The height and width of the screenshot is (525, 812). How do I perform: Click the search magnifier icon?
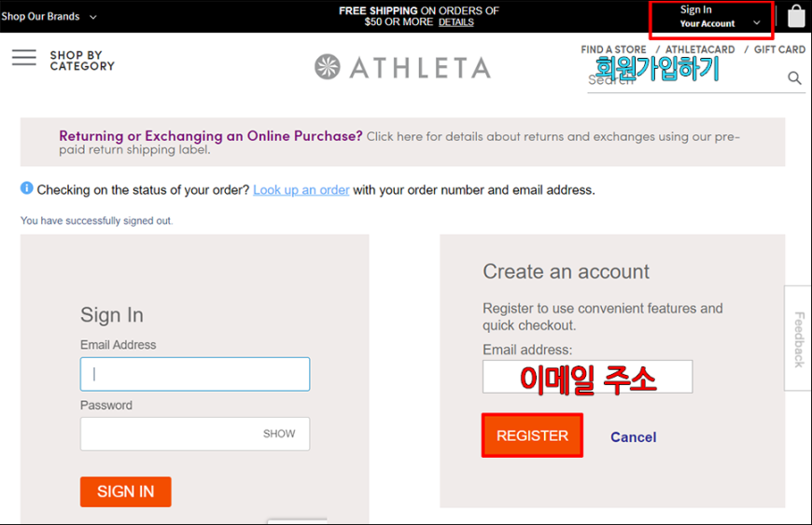click(794, 78)
